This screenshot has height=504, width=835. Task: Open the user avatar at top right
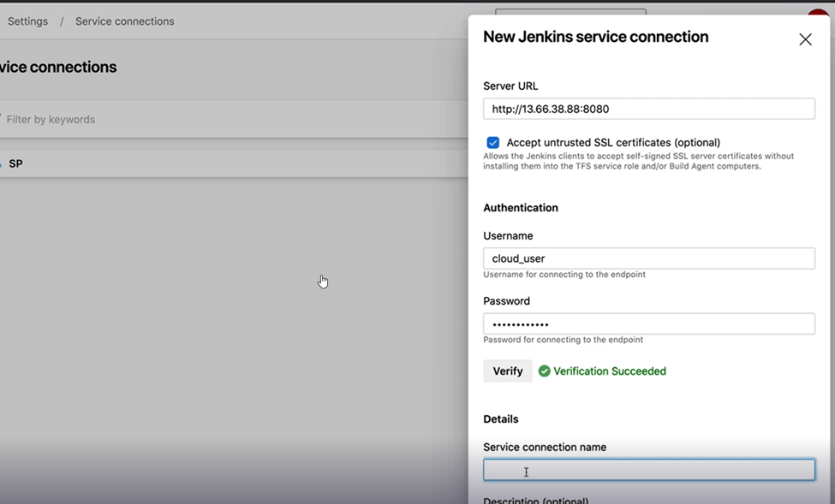coord(819,15)
